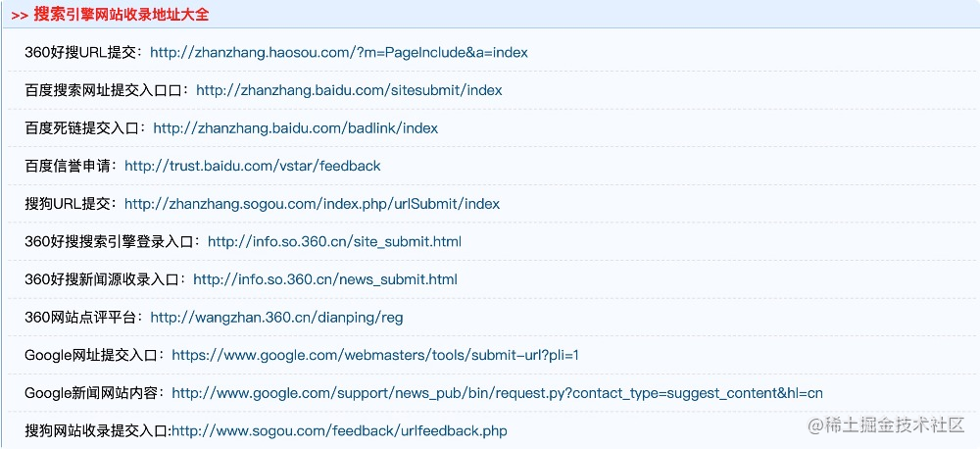Open the zhanzhang.sogou.com urlSubmit link

pyautogui.click(x=312, y=204)
